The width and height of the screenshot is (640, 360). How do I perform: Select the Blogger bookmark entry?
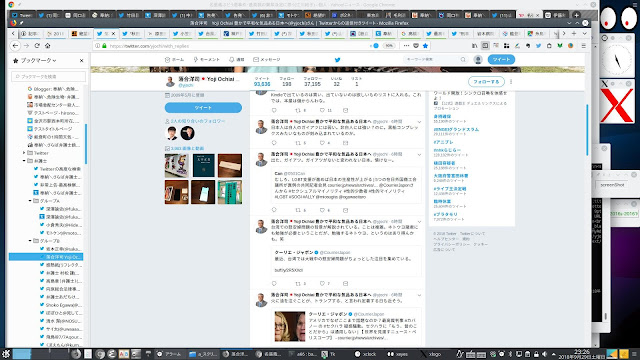[x=53, y=89]
